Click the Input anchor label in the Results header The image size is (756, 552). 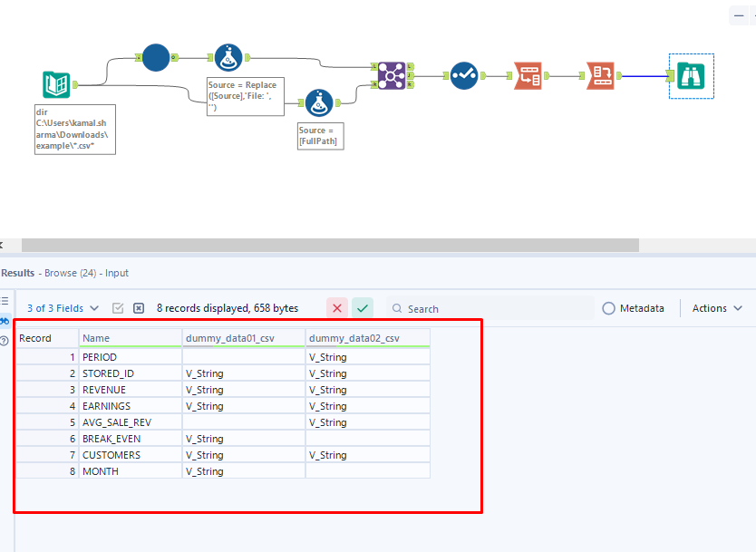[x=118, y=273]
